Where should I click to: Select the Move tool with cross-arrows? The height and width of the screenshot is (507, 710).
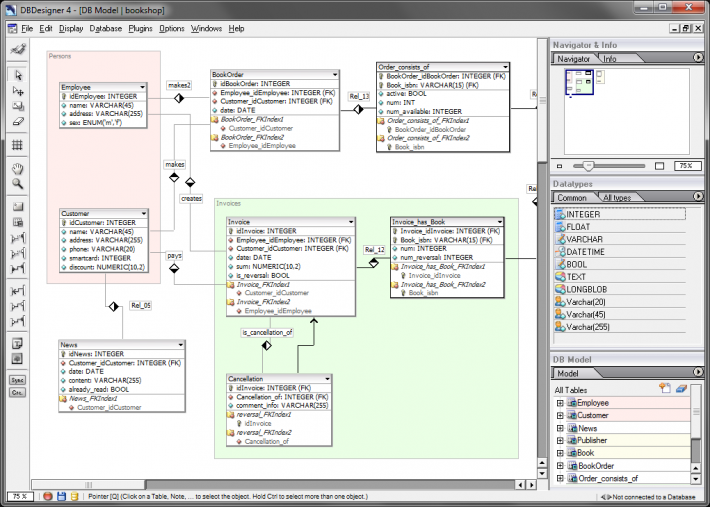pyautogui.click(x=18, y=91)
